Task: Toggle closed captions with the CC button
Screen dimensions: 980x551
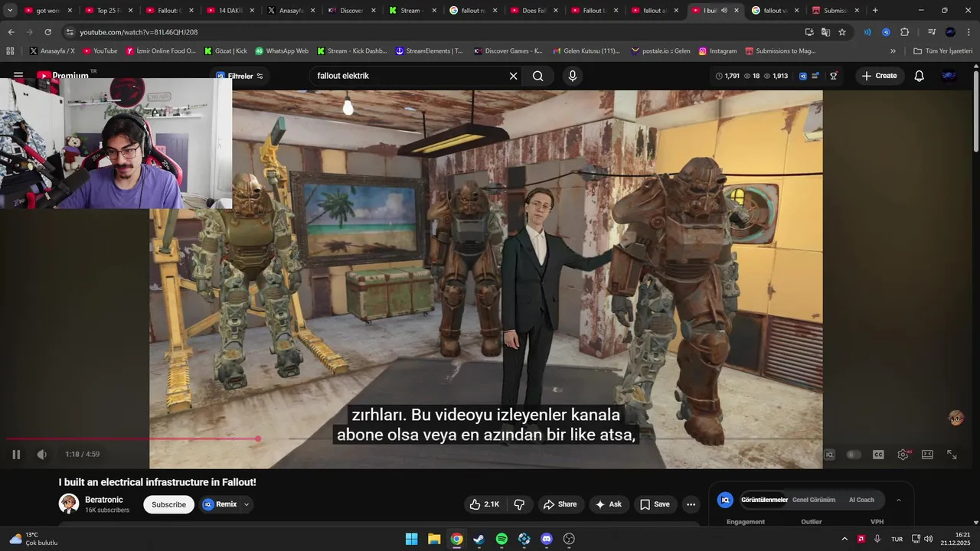Action: coord(878,455)
